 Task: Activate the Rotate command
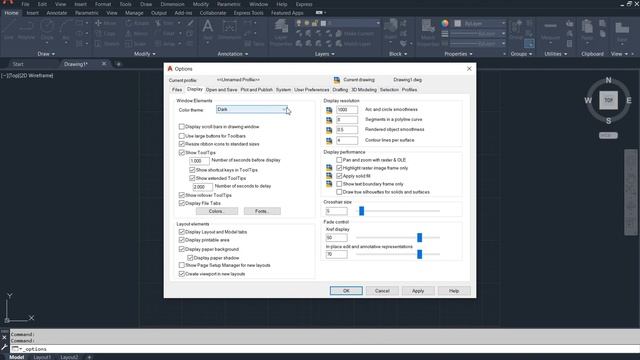137,23
